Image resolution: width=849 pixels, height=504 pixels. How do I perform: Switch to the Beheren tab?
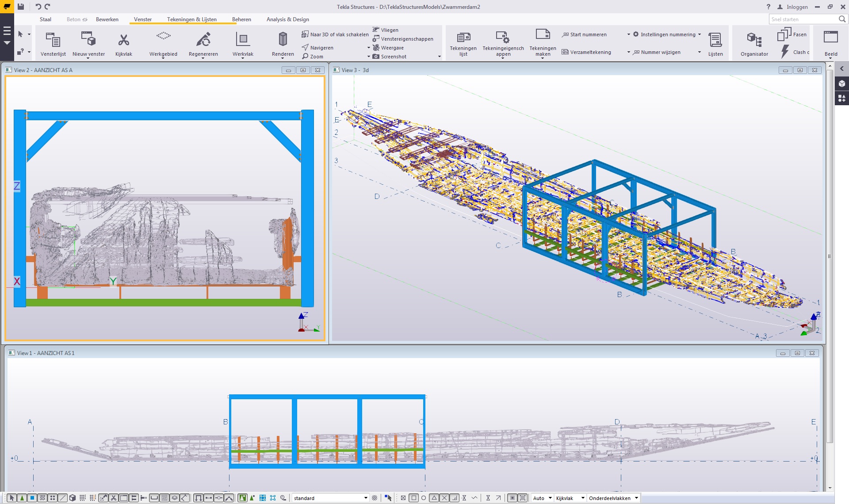pyautogui.click(x=241, y=19)
